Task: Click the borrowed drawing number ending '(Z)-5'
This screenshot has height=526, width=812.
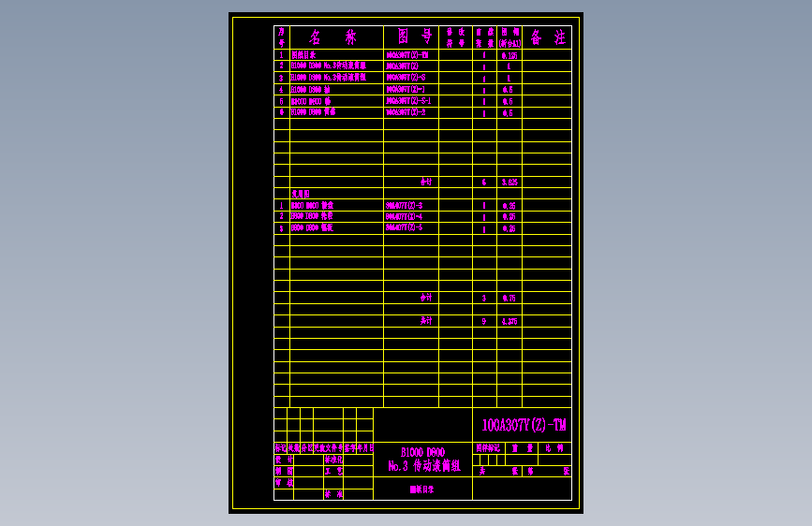Action: pyautogui.click(x=404, y=227)
